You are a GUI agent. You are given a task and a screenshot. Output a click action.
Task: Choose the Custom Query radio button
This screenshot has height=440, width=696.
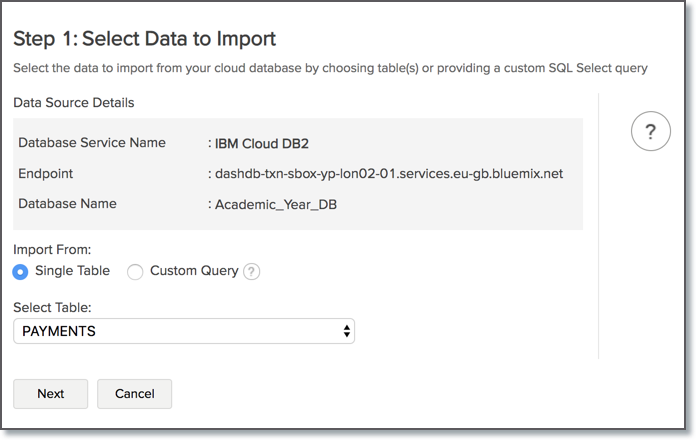[136, 271]
